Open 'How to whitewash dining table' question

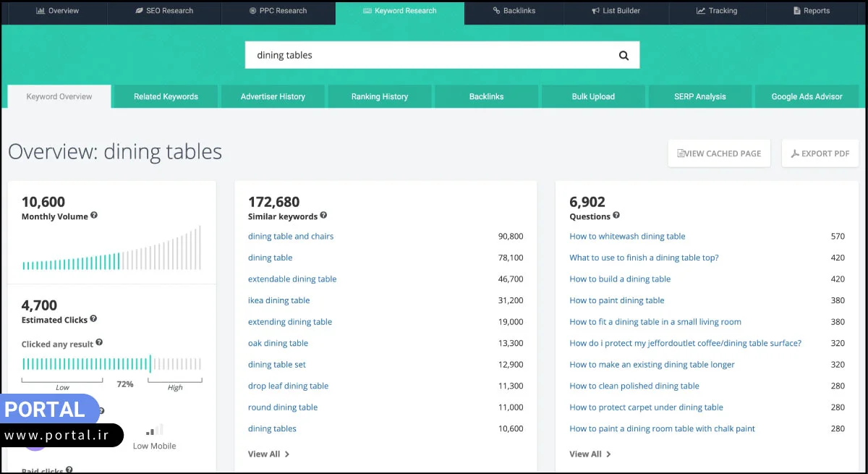(x=627, y=236)
